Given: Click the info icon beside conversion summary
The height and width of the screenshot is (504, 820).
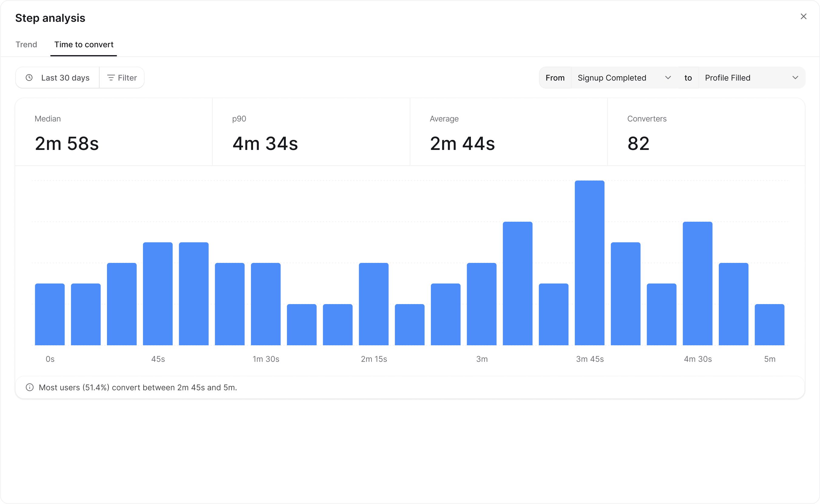Looking at the screenshot, I should [x=30, y=387].
